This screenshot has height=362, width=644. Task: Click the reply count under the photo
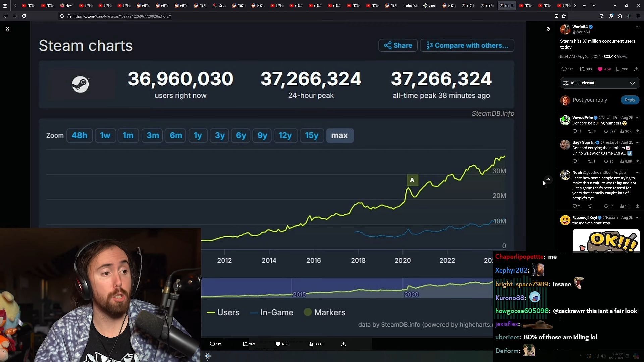(215, 344)
